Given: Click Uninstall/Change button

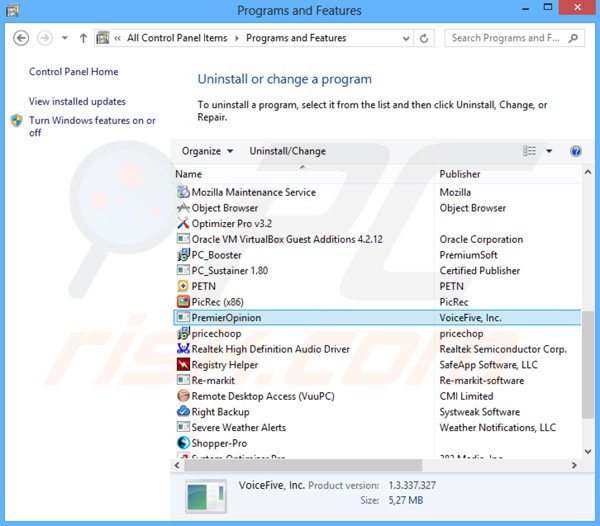Looking at the screenshot, I should click(287, 151).
